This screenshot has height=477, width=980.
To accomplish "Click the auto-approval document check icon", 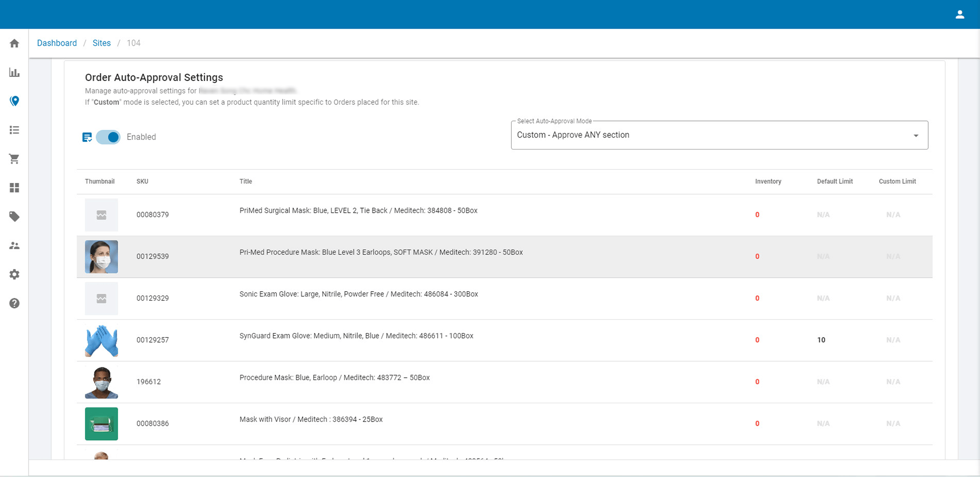I will [x=87, y=137].
